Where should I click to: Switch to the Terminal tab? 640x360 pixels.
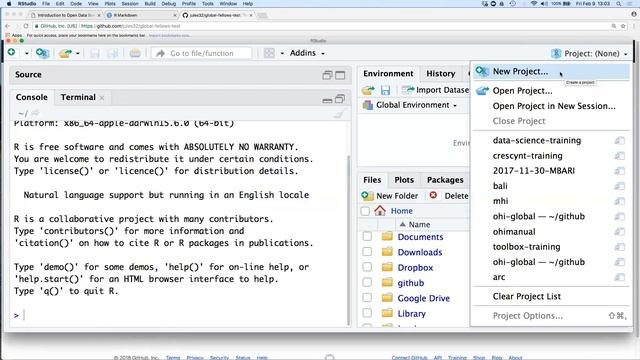[x=78, y=97]
